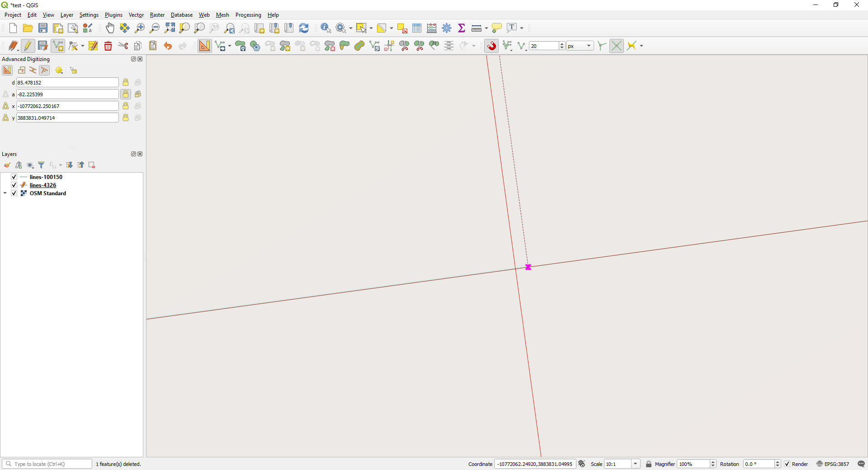868x470 pixels.
Task: Open the Style Manager icon
Action: pos(88,28)
